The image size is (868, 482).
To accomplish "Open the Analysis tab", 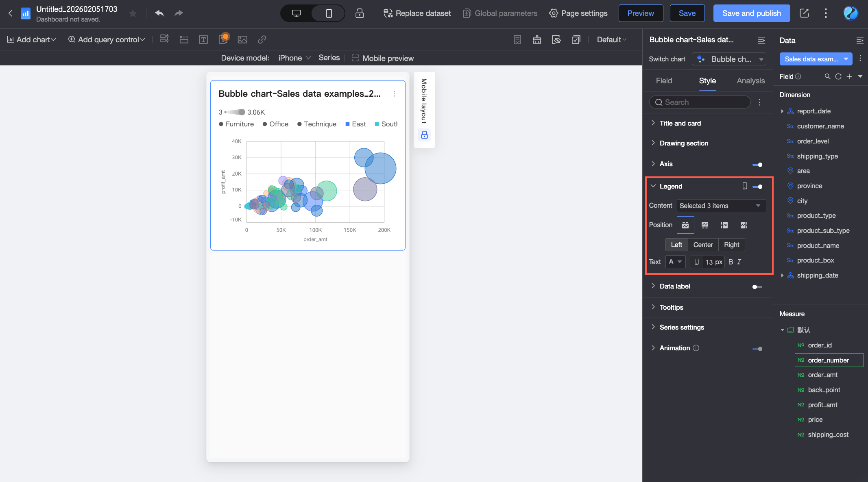I will (750, 81).
